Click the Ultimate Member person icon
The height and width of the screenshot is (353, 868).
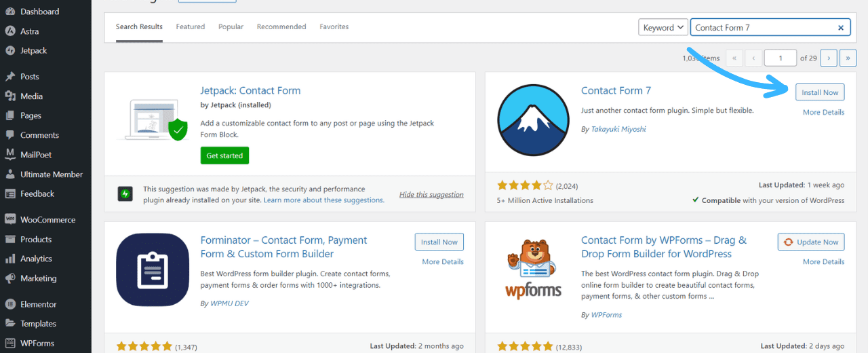point(10,174)
